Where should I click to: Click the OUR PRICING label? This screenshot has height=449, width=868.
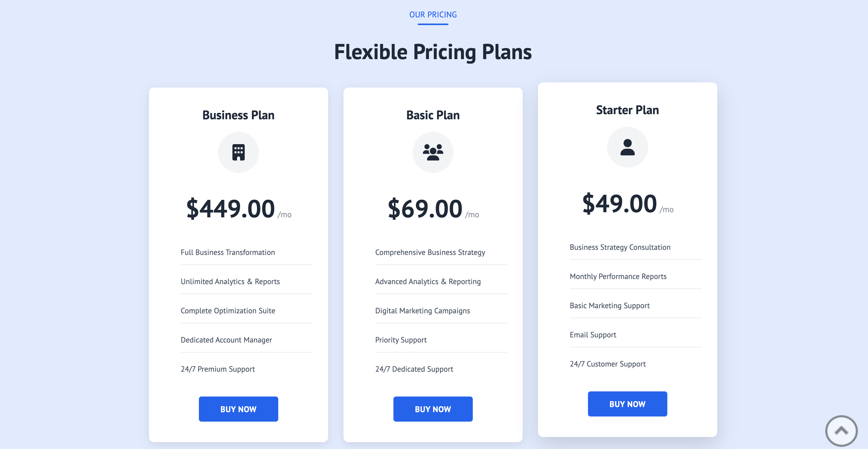point(433,15)
